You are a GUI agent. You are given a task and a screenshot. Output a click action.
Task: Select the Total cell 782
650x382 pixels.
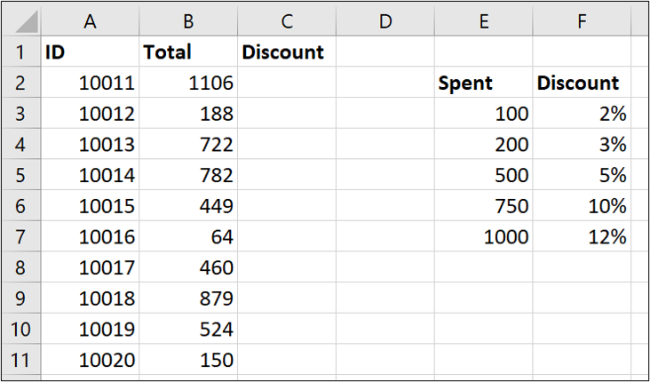pos(188,175)
